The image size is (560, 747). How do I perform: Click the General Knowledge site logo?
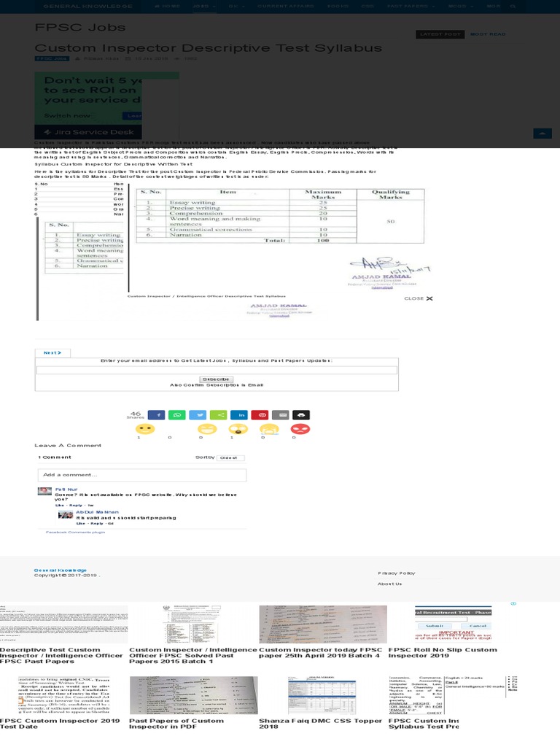coord(87,6)
